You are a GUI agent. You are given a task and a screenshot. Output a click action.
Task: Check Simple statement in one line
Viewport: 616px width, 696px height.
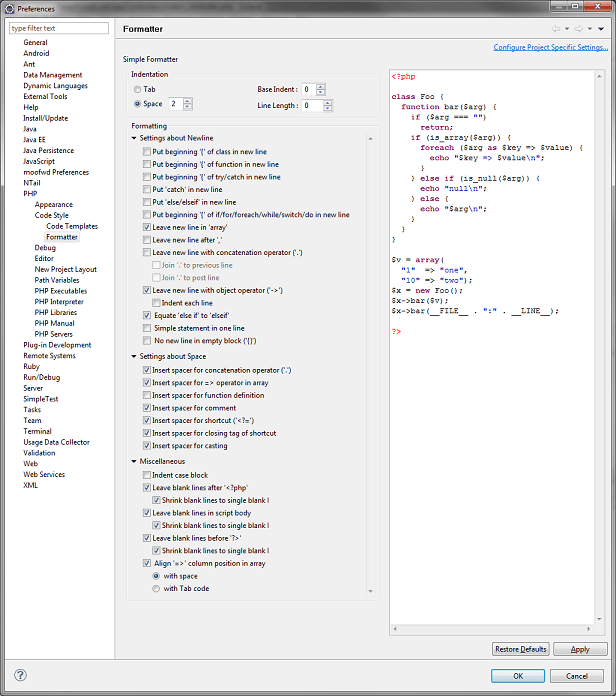(x=147, y=328)
